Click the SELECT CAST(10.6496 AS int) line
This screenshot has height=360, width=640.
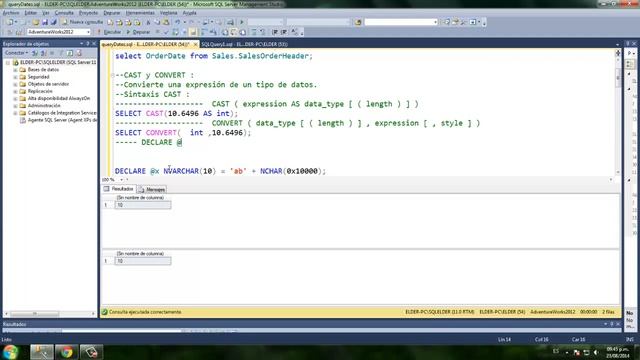(x=176, y=113)
